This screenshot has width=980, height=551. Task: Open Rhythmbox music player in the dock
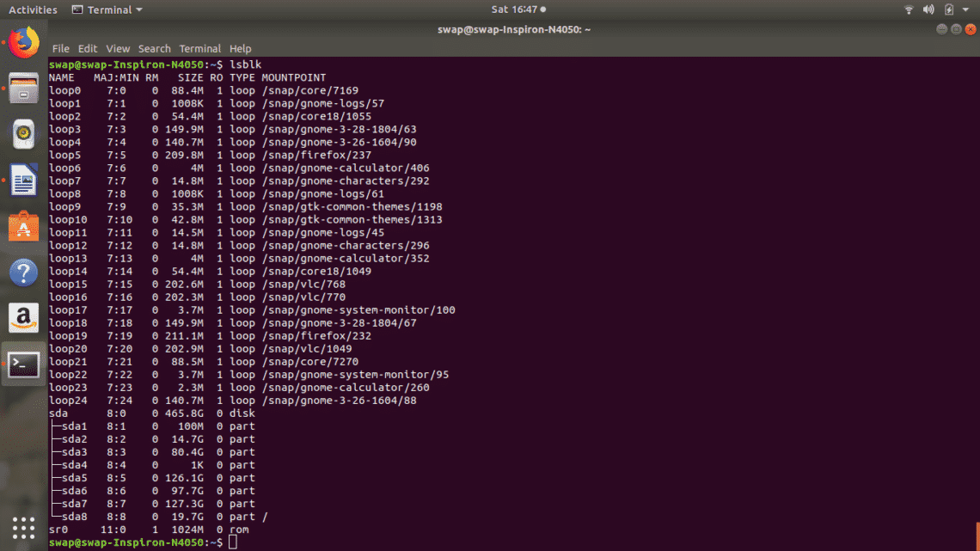coord(24,134)
